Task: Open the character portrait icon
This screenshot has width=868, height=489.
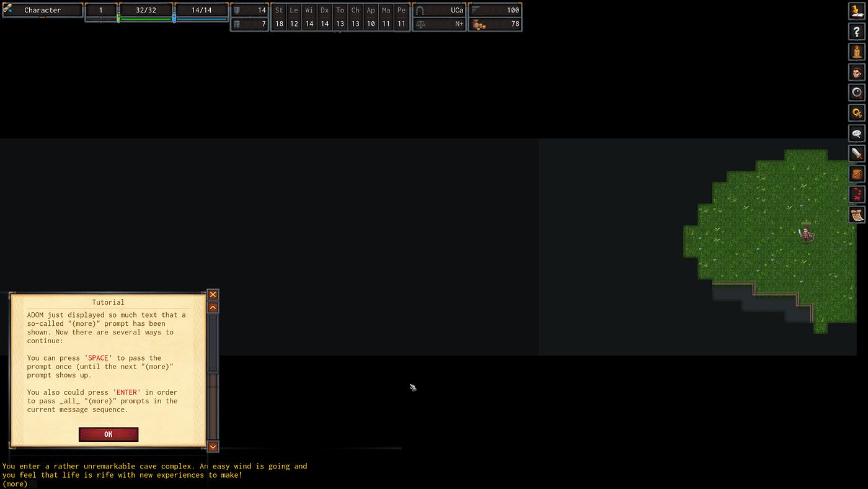Action: click(857, 72)
